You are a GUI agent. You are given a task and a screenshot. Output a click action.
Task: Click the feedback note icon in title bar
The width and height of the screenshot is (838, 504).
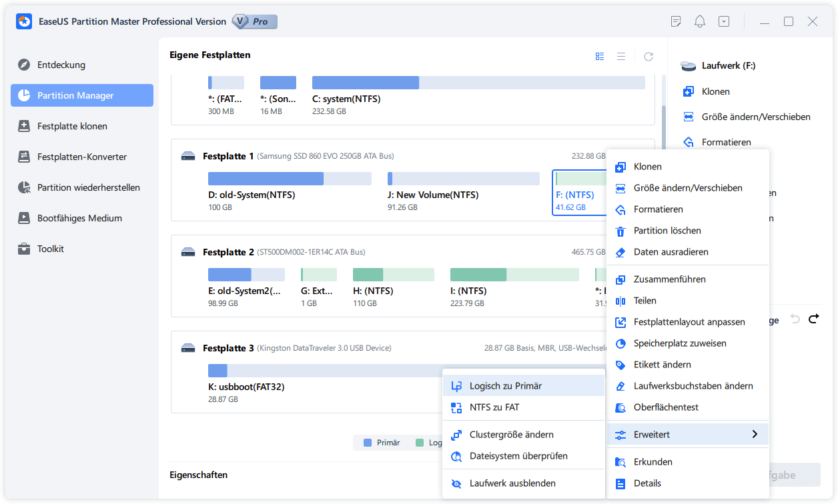[x=676, y=21]
